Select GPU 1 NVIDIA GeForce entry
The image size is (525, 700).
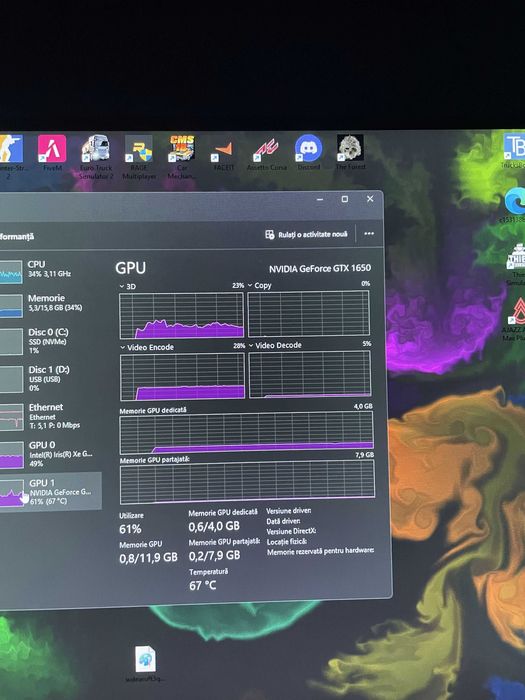tap(50, 491)
